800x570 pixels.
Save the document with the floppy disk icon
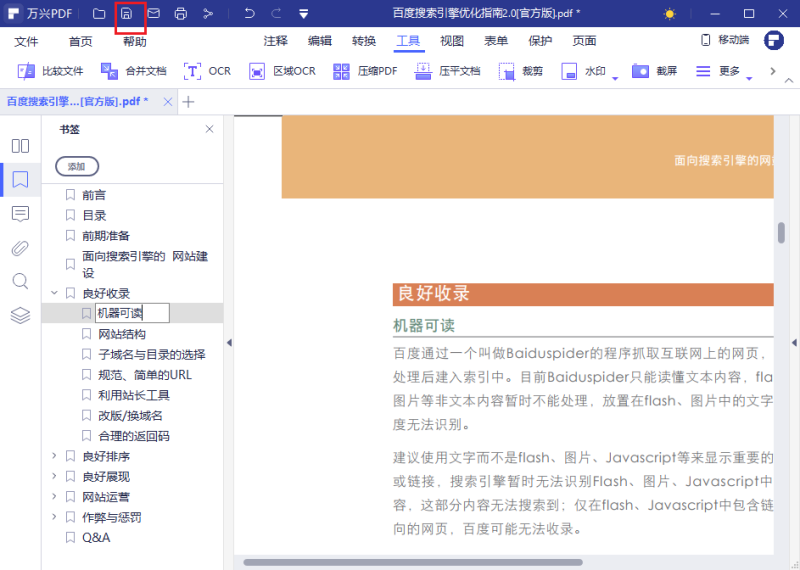126,14
